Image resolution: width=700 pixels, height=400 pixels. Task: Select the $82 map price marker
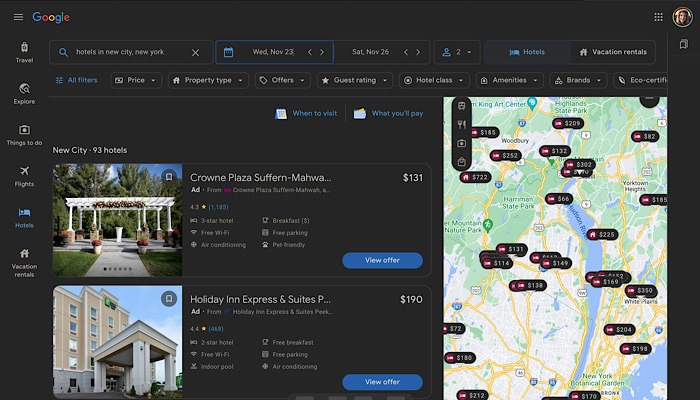(x=645, y=137)
